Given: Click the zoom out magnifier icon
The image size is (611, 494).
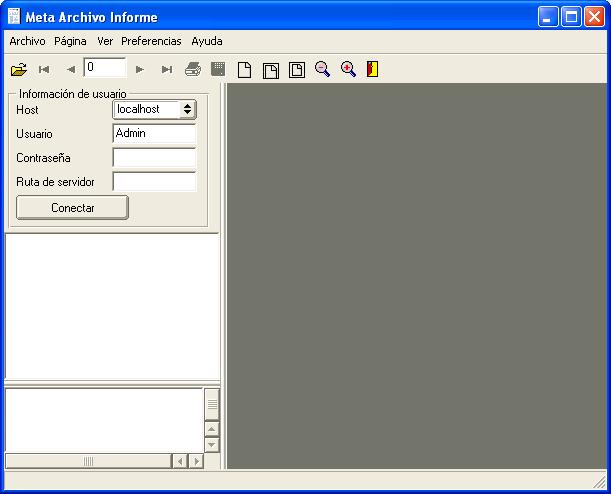Looking at the screenshot, I should click(x=322, y=69).
